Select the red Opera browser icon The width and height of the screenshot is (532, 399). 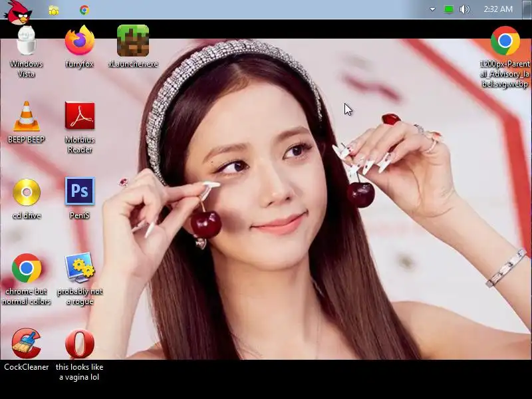pos(80,344)
